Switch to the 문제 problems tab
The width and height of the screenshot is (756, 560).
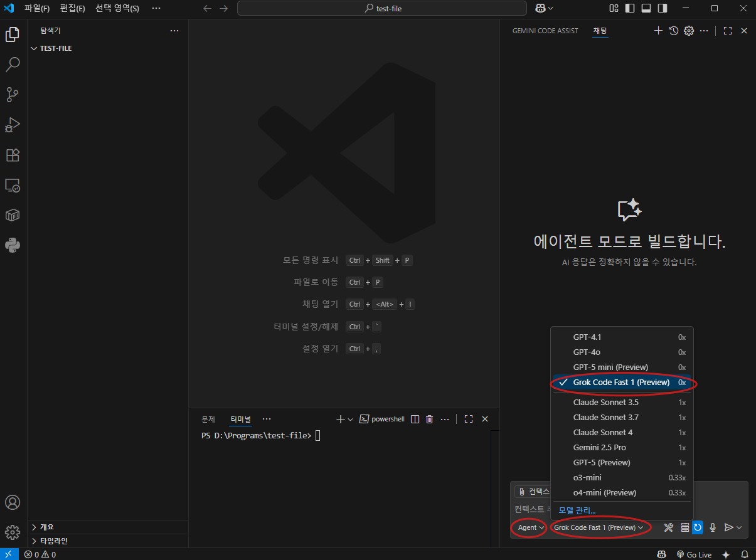tap(208, 419)
